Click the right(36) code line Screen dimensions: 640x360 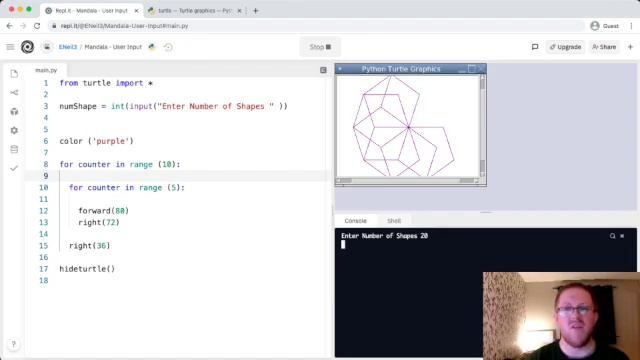89,246
